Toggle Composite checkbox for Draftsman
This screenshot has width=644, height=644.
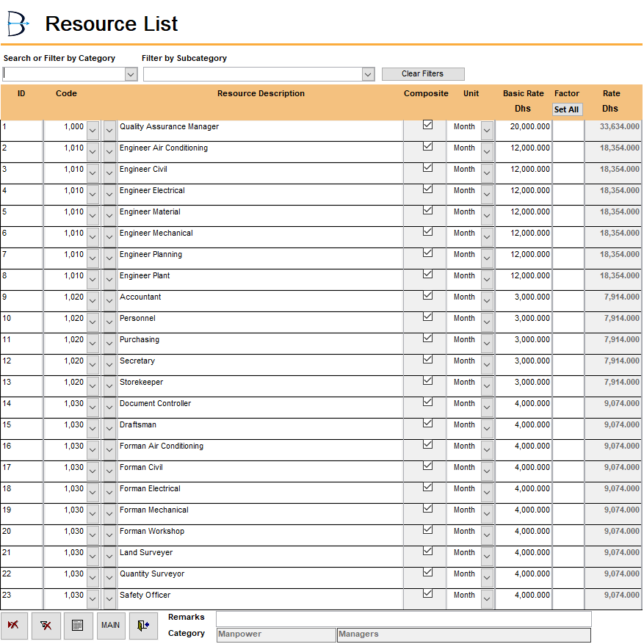(427, 423)
